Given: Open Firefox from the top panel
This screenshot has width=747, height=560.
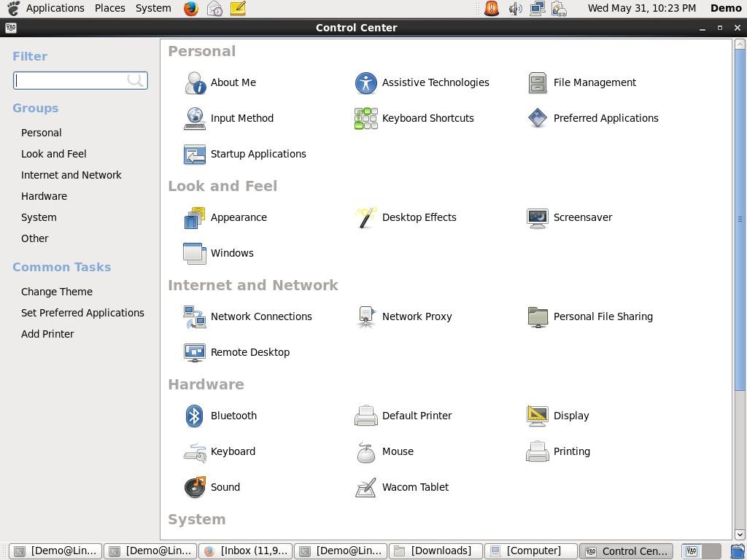Looking at the screenshot, I should [x=190, y=8].
